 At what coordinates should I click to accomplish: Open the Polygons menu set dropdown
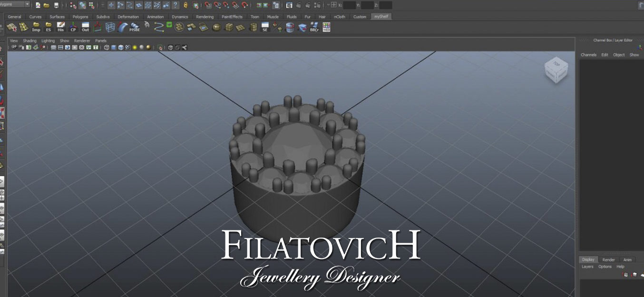click(15, 4)
